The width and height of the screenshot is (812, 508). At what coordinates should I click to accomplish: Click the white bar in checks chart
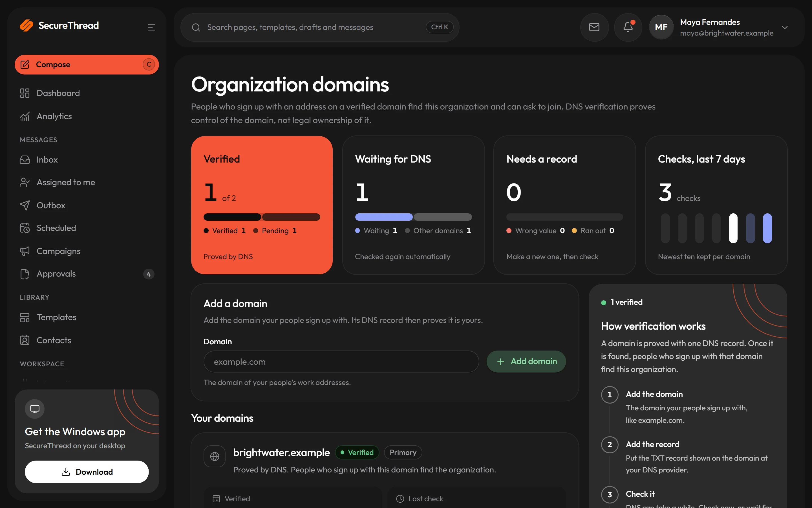click(x=733, y=228)
